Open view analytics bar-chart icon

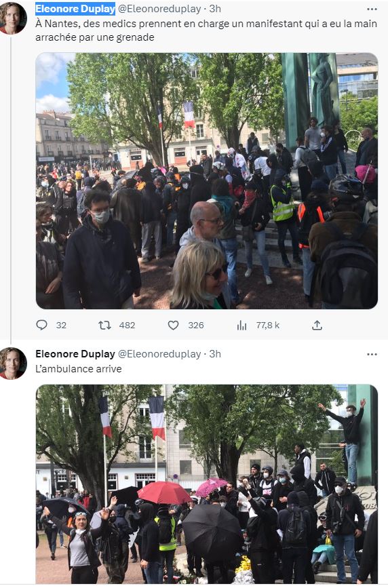point(242,325)
